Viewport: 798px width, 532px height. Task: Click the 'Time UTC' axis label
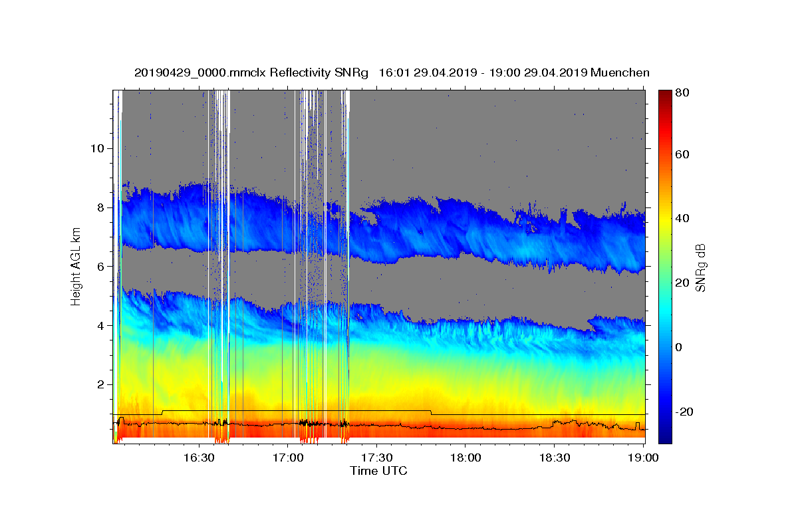point(378,471)
